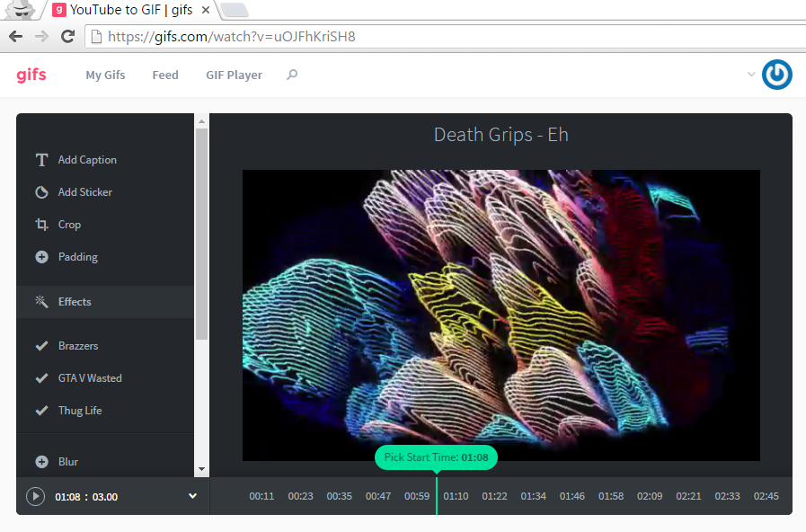Viewport: 806px width, 532px height.
Task: Open search with magnifier icon
Action: (x=292, y=75)
